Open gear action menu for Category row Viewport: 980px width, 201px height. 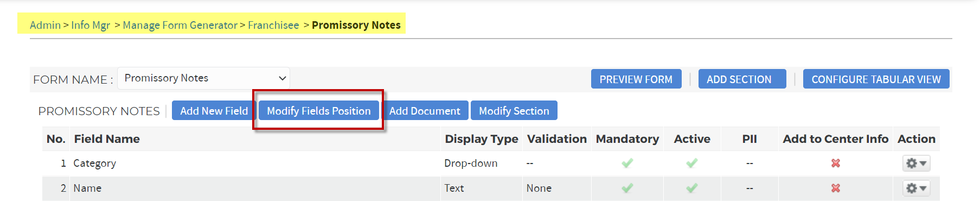pyautogui.click(x=916, y=163)
